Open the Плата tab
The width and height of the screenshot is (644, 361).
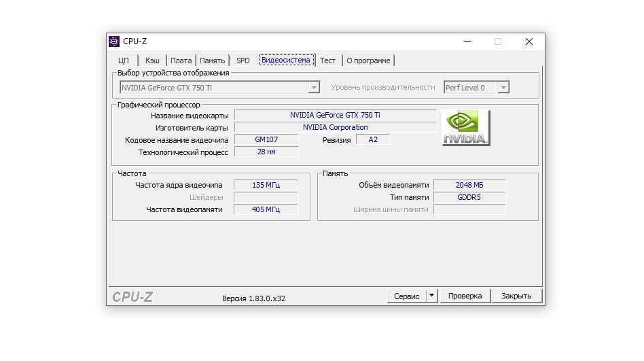181,61
